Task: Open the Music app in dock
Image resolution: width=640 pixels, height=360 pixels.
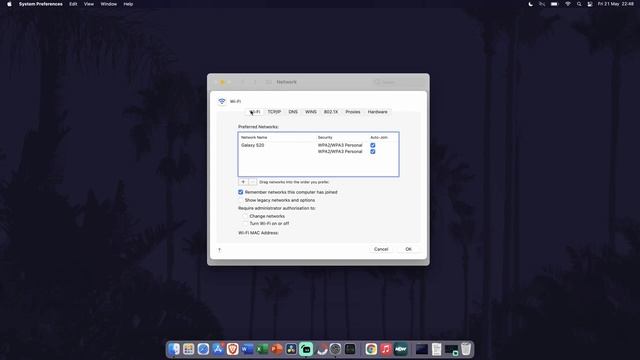Action: (386, 349)
